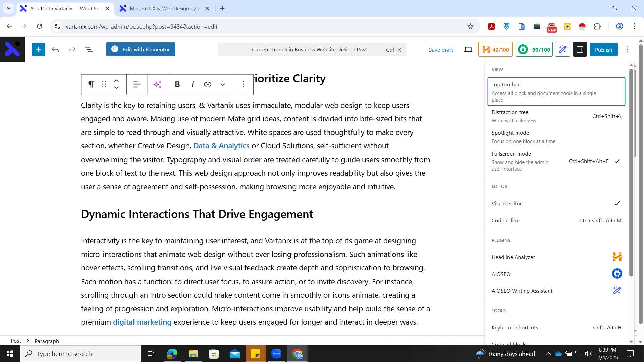Open AIOSEO from plugins menu
This screenshot has width=644, height=362.
pyautogui.click(x=556, y=274)
